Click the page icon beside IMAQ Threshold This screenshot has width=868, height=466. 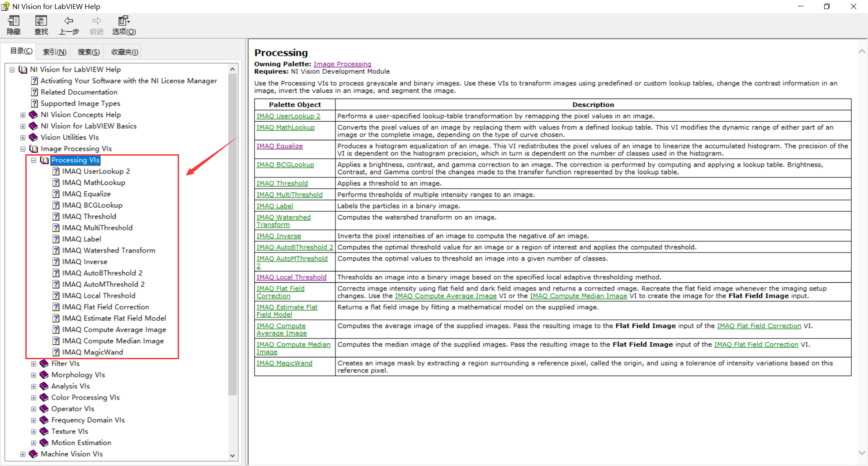pyautogui.click(x=56, y=217)
